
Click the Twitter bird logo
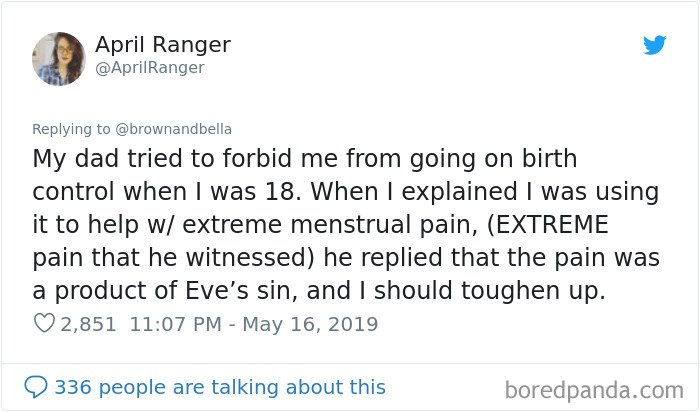click(654, 45)
